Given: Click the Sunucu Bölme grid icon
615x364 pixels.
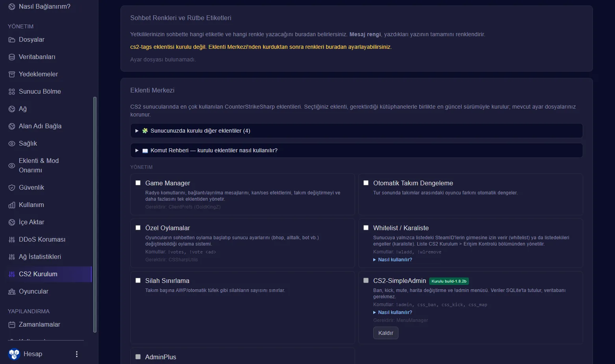Looking at the screenshot, I should [12, 92].
